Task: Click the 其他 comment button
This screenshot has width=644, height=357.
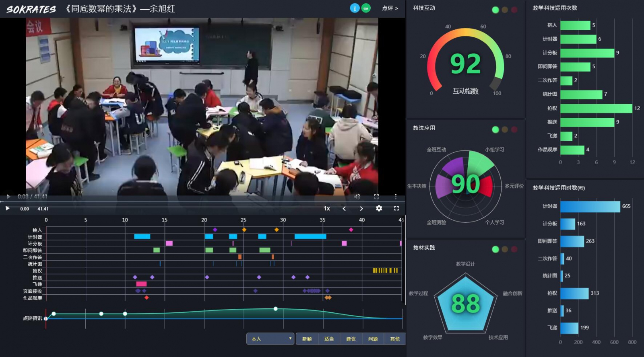Action: click(395, 339)
